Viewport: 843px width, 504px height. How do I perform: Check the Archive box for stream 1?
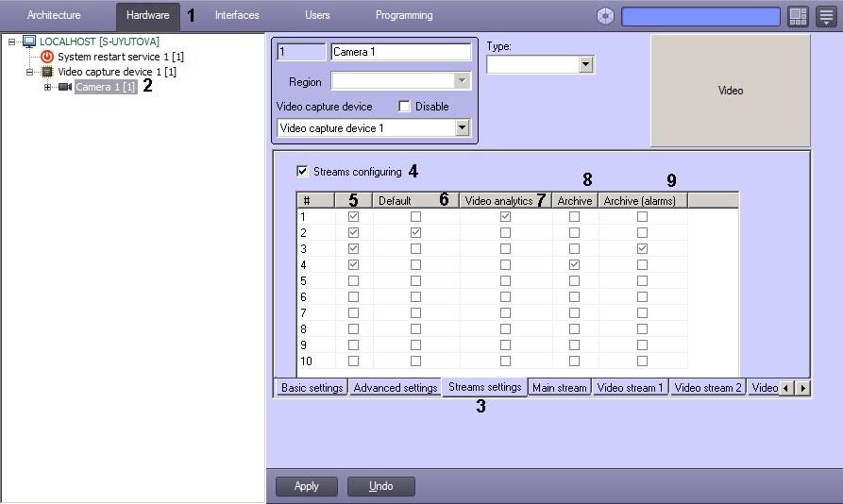tap(574, 216)
